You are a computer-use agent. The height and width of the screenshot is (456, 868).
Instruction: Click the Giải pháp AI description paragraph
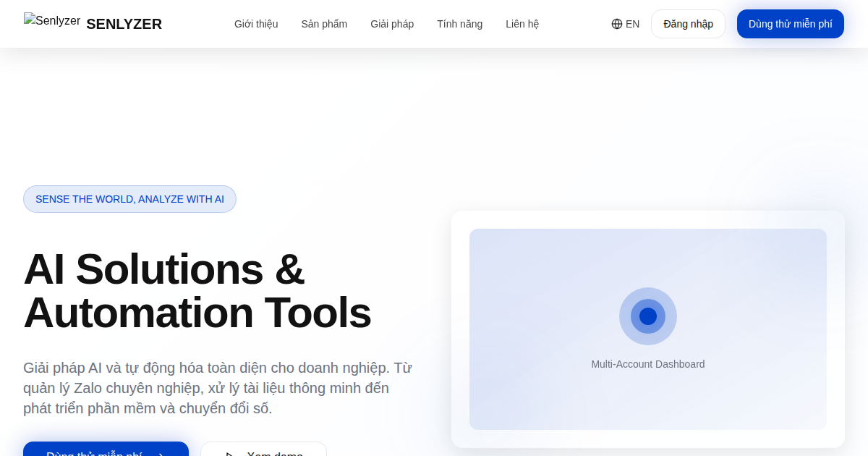click(218, 388)
